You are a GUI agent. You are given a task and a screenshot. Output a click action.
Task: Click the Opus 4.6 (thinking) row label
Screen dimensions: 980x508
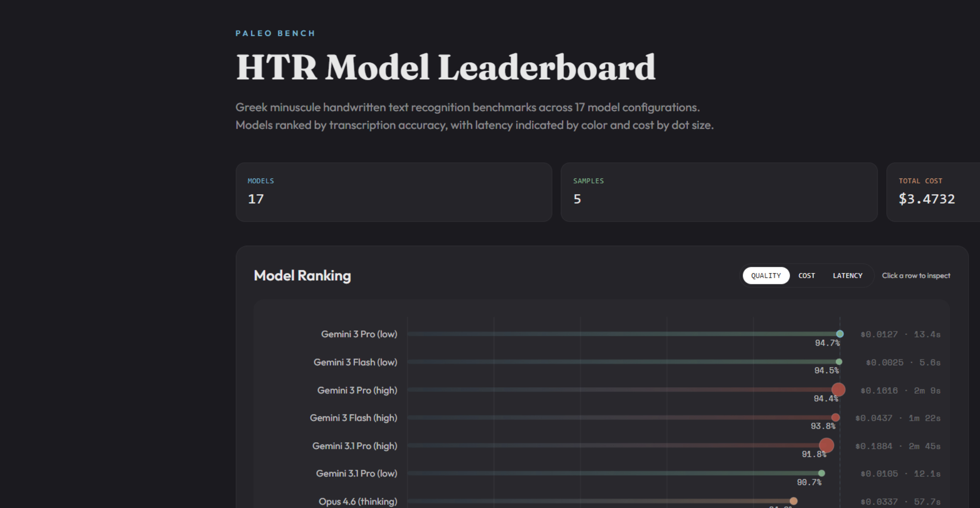pyautogui.click(x=357, y=501)
